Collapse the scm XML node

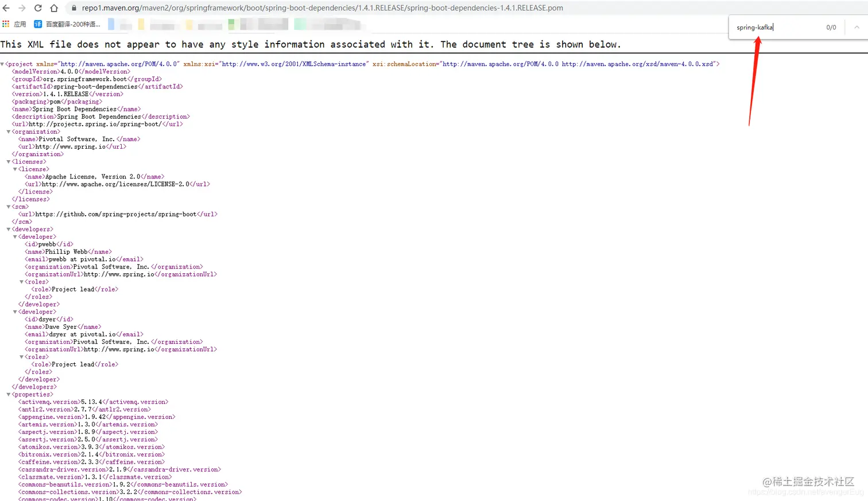point(9,207)
